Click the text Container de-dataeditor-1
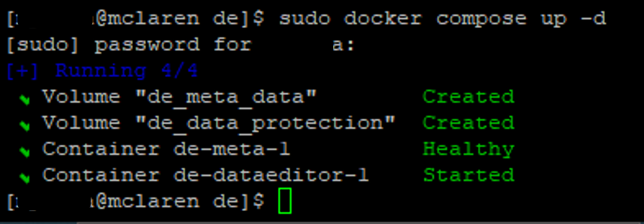 click(x=206, y=175)
